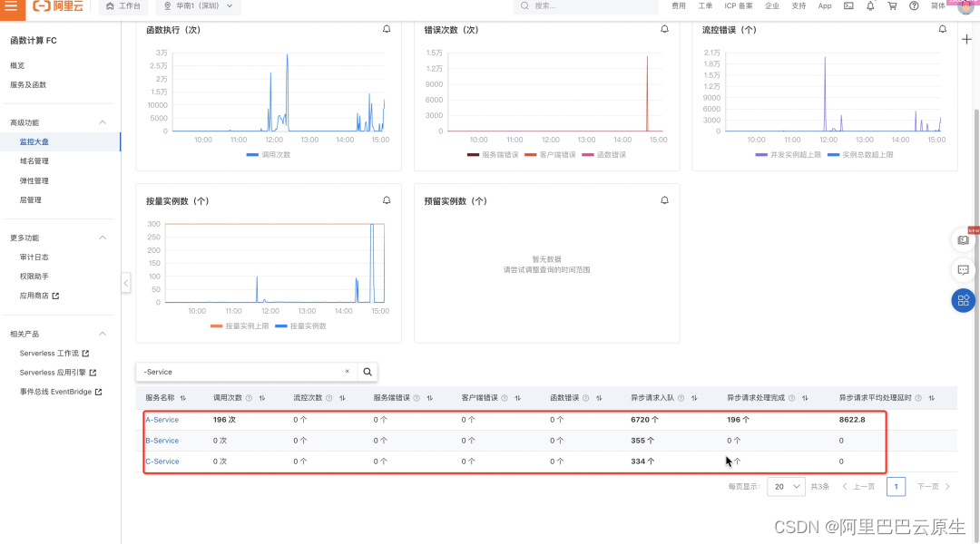This screenshot has width=980, height=544.
Task: Open the hamburger main menu
Action: [x=11, y=6]
